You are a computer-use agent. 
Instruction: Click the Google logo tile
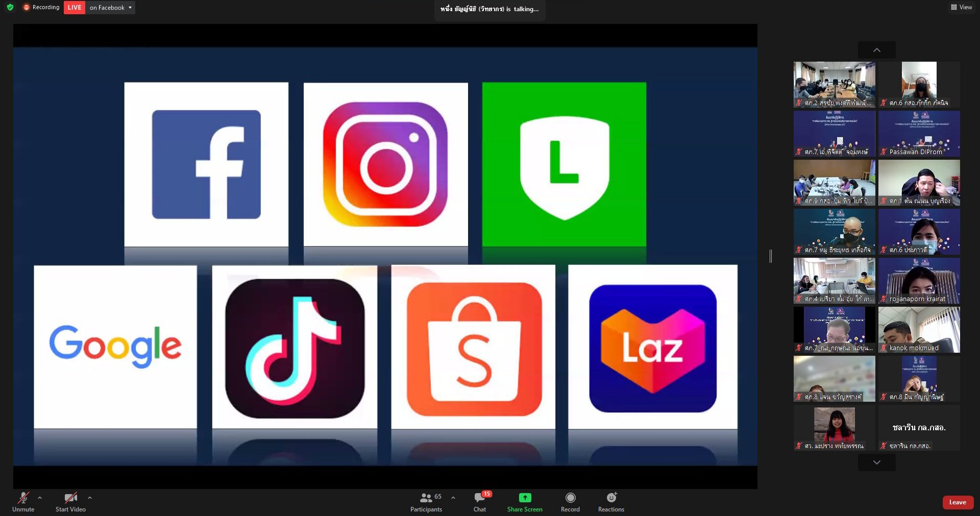pyautogui.click(x=115, y=347)
